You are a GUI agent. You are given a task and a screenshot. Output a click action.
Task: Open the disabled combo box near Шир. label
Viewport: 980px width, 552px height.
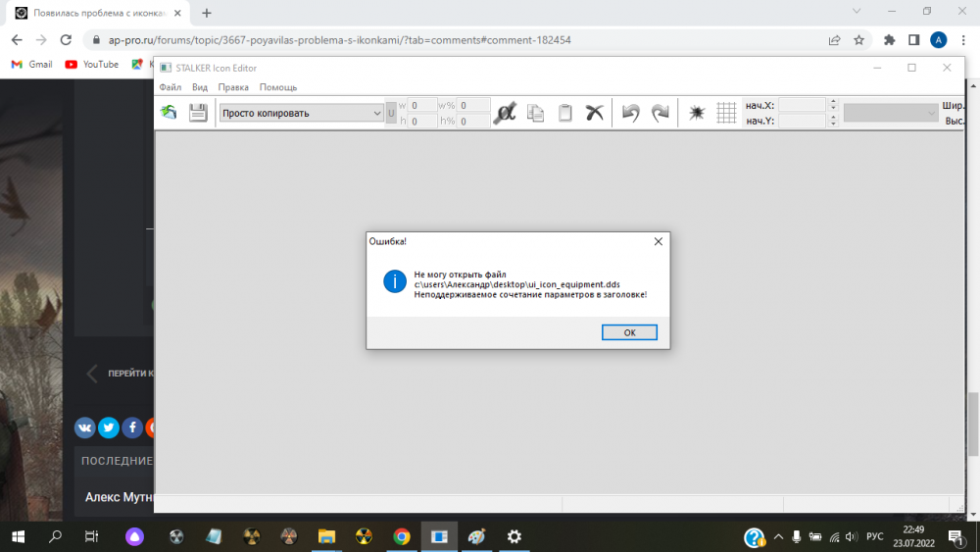tap(891, 113)
